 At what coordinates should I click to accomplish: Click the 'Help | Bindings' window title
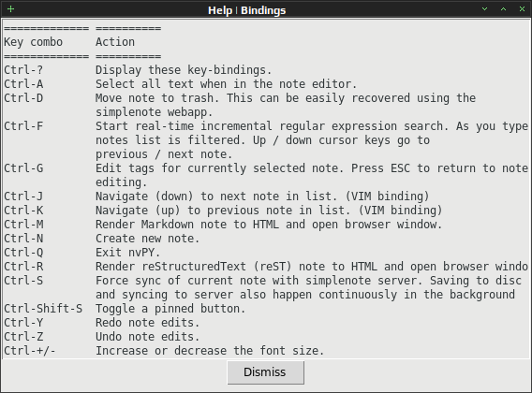[247, 10]
